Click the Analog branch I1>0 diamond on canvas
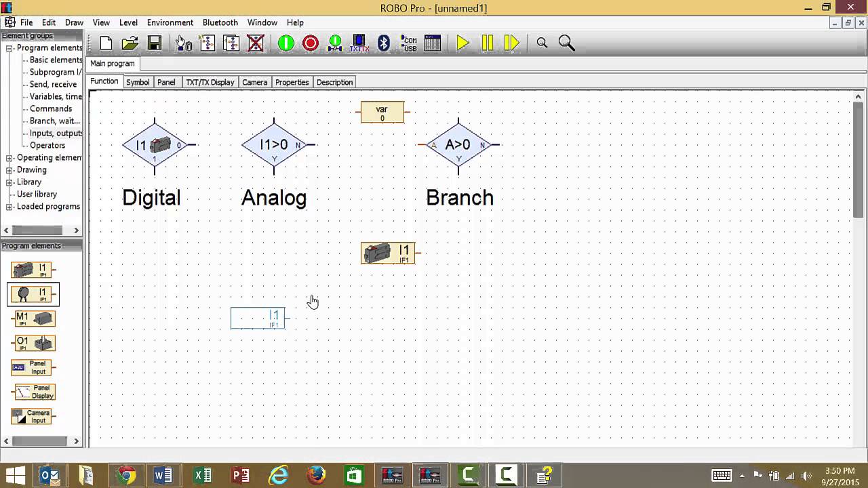Screen dimensions: 868x488 coord(274,145)
